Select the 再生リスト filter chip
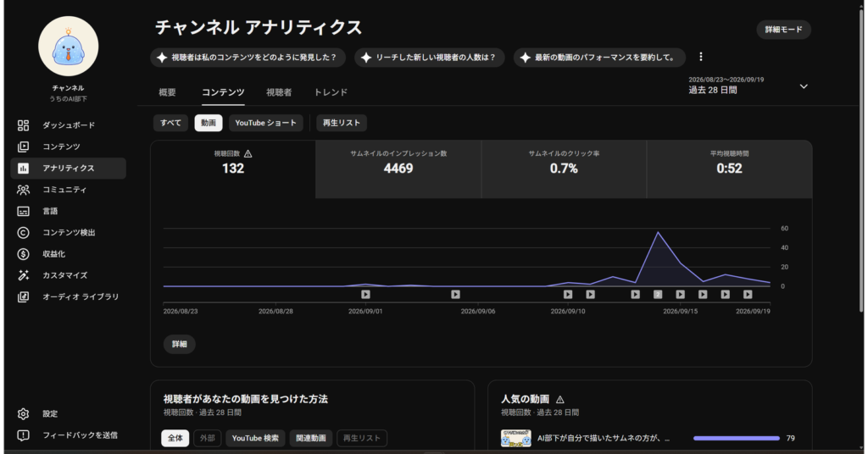 click(x=342, y=123)
